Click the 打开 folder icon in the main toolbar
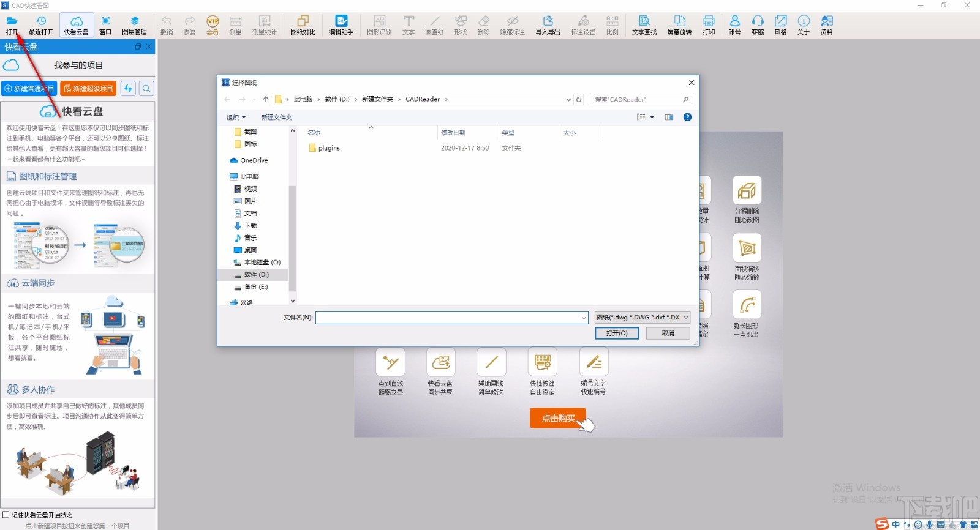Viewport: 980px width, 530px height. pos(12,24)
